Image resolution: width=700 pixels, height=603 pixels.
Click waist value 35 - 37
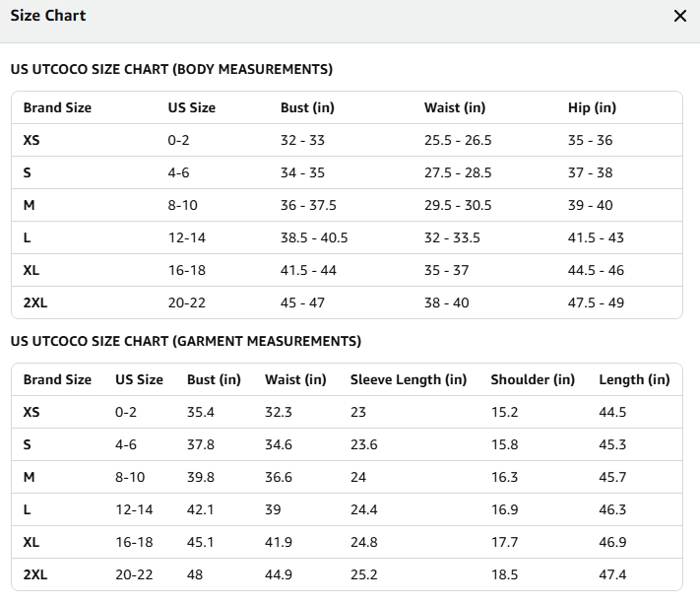tap(446, 270)
